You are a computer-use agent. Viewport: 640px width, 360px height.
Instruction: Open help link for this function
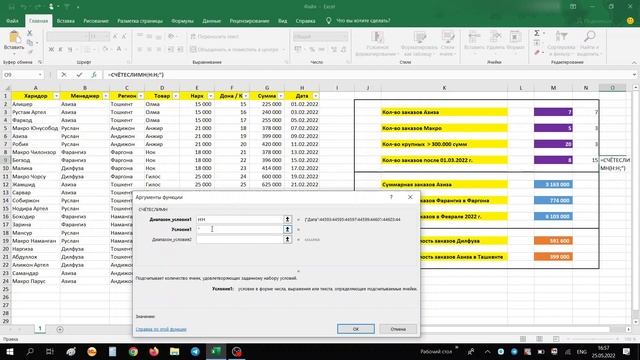[161, 329]
